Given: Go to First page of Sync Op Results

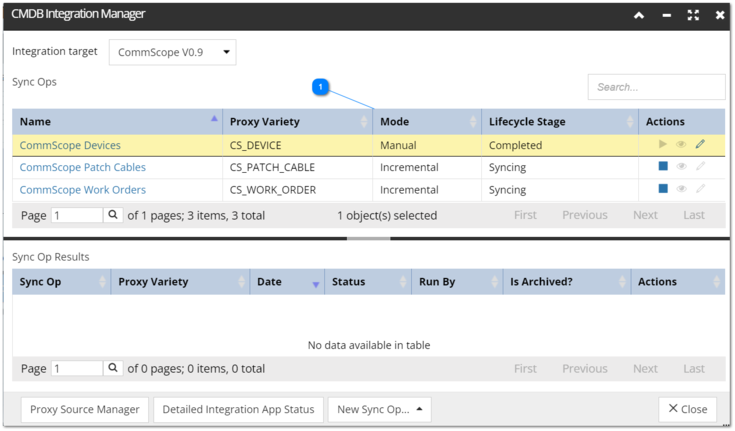Looking at the screenshot, I should pyautogui.click(x=525, y=369).
